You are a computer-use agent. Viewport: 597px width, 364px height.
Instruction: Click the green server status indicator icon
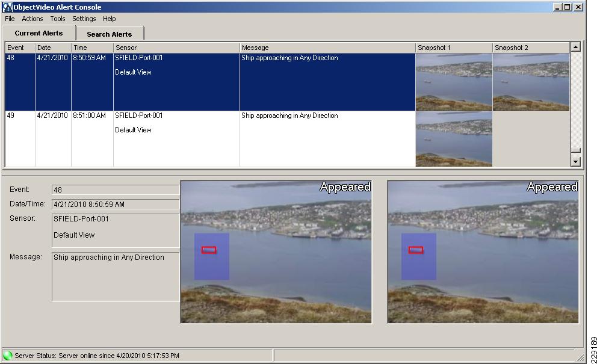point(8,356)
